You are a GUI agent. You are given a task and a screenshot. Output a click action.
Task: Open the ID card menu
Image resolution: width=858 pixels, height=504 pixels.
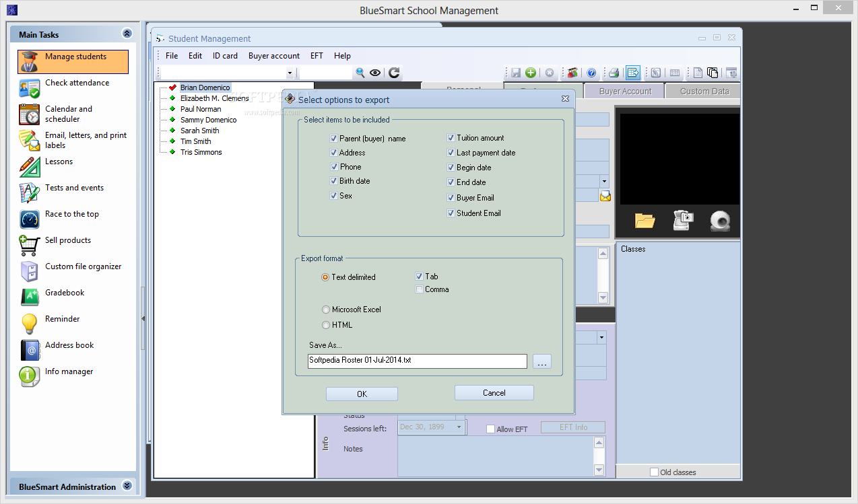[225, 56]
